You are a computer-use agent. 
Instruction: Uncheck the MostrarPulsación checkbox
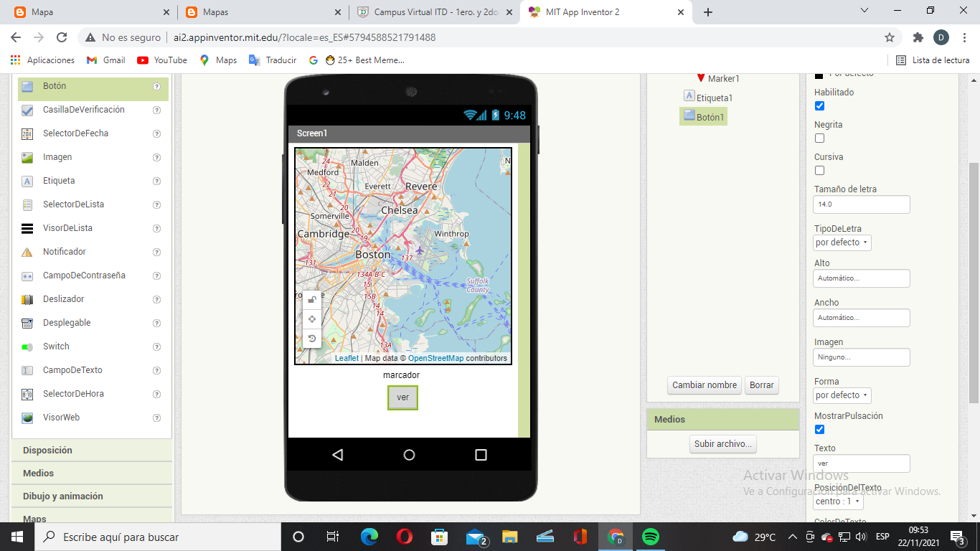(x=819, y=430)
